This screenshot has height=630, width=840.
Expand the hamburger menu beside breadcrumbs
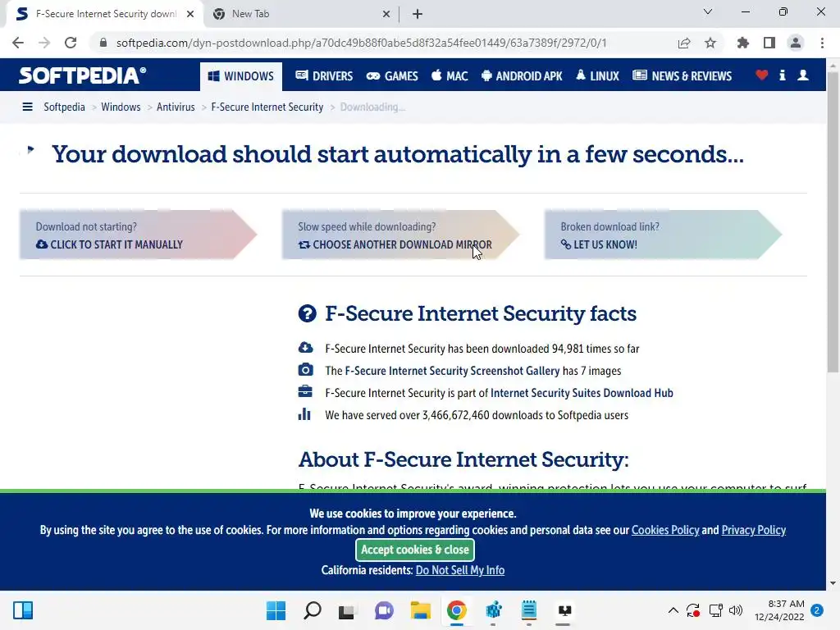click(x=27, y=107)
